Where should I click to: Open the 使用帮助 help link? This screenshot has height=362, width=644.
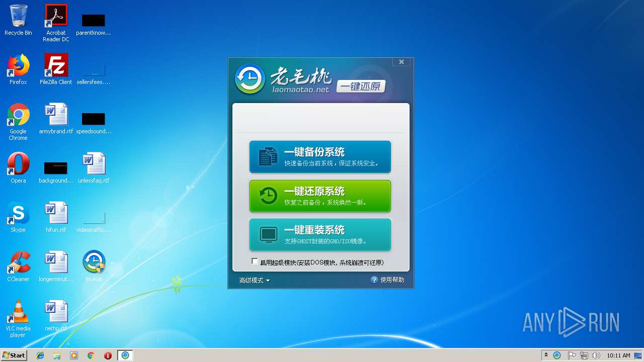coord(387,280)
